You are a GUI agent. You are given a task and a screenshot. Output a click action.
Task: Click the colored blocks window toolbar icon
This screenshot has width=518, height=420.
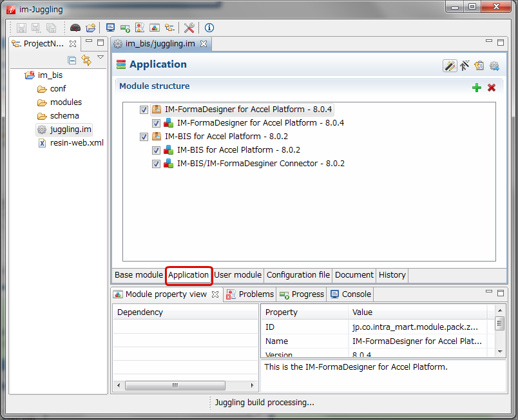tap(155, 28)
